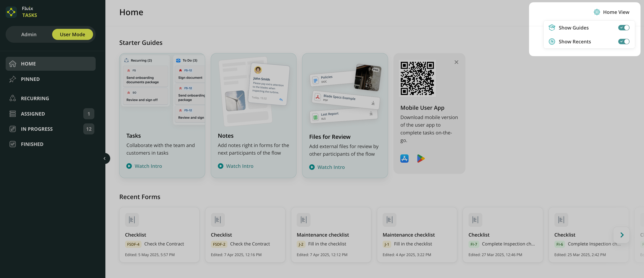Open the Apple App Store icon
The height and width of the screenshot is (278, 644).
coord(404,158)
